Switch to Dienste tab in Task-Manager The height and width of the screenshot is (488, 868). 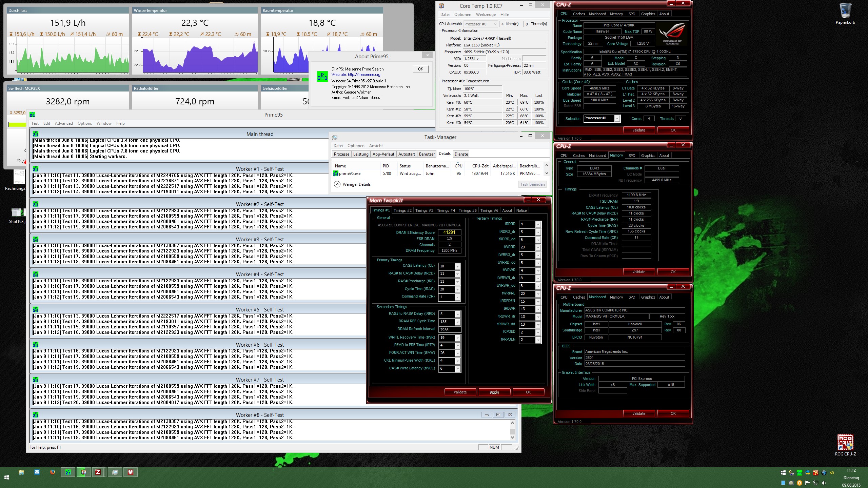(x=461, y=154)
